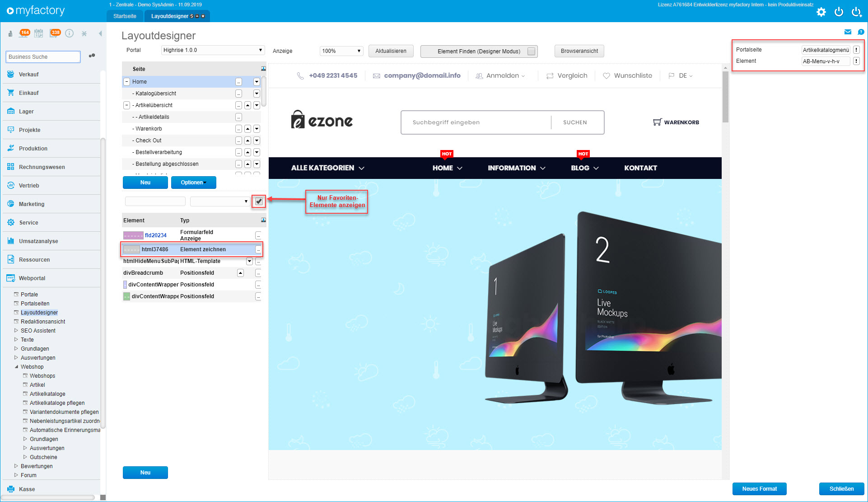Collapse the Webshop tree node
Viewport: 868px width, 502px height.
point(16,366)
